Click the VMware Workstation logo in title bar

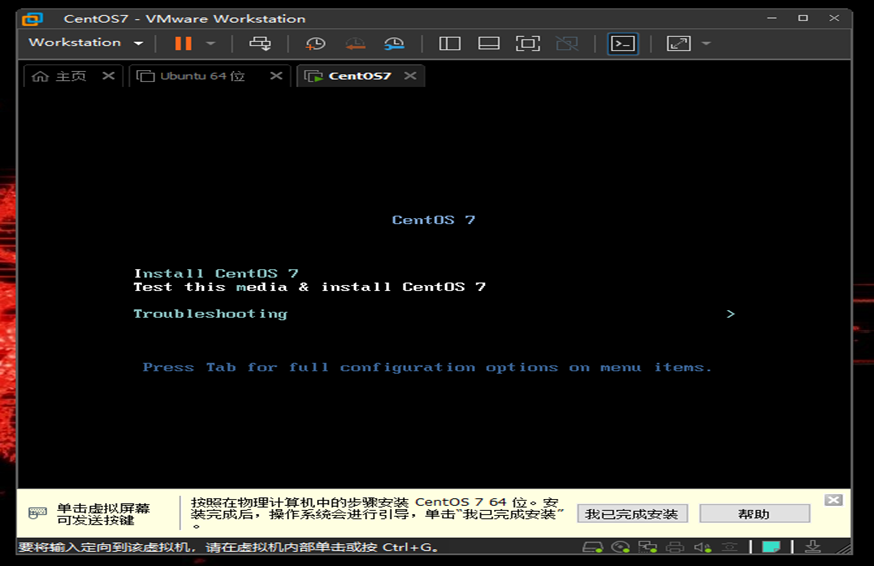click(32, 19)
